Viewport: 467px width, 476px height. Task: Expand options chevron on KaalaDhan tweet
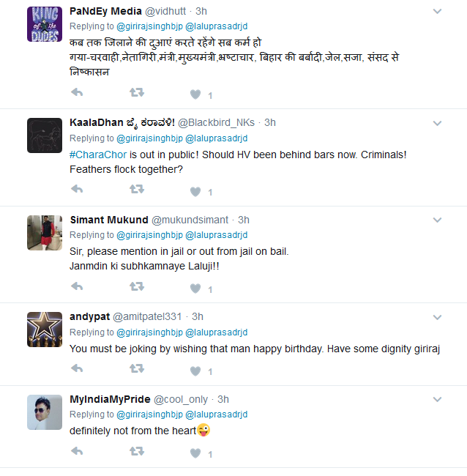(x=437, y=122)
